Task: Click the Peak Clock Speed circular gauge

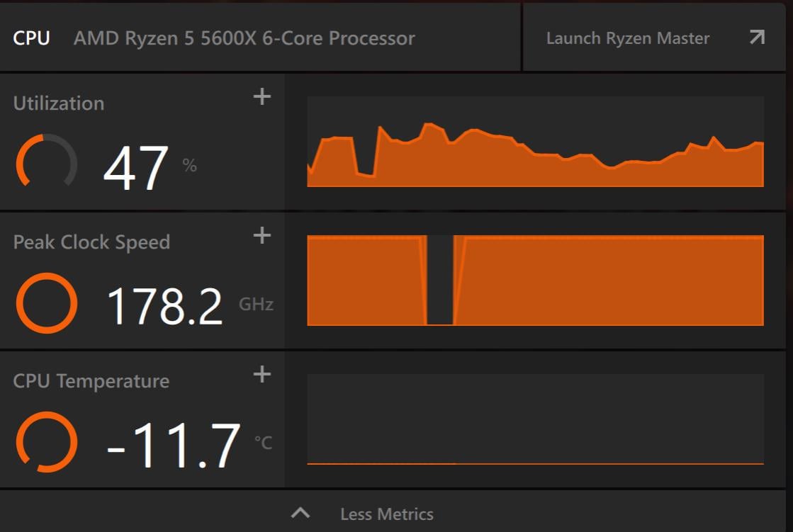Action: tap(47, 303)
